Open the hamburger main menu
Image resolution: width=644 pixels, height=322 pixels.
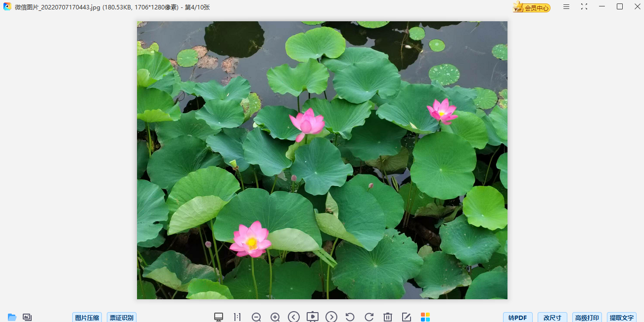click(x=566, y=7)
